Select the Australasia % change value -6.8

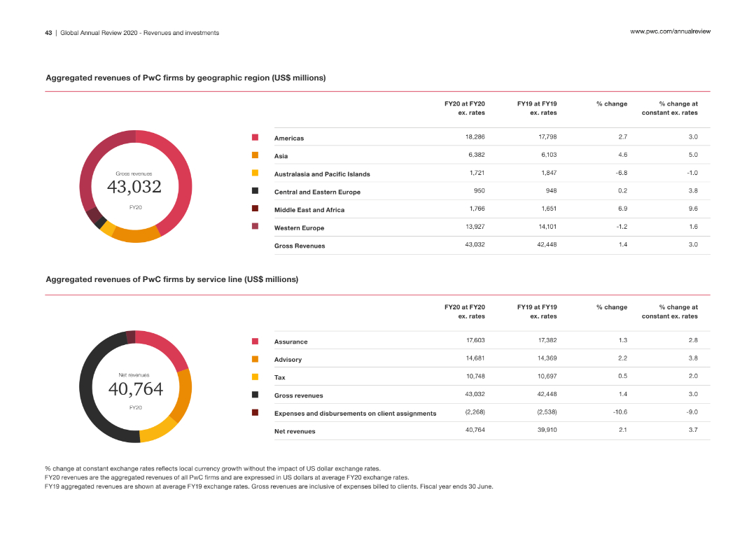point(622,173)
